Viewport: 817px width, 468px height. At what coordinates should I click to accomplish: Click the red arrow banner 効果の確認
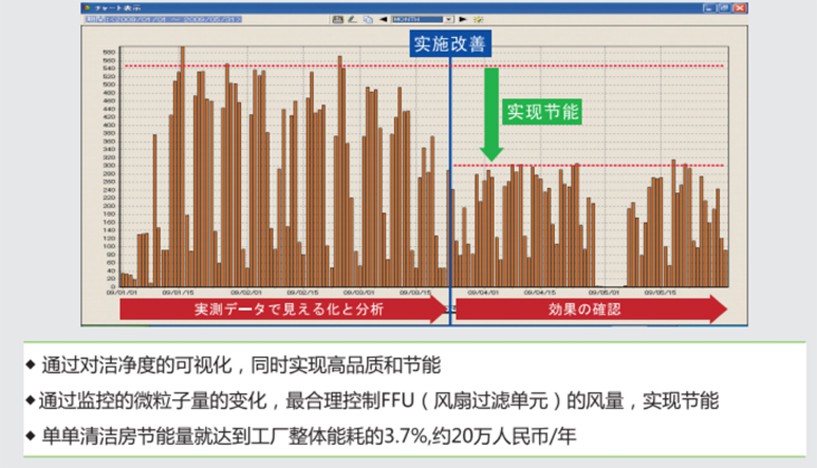(590, 310)
